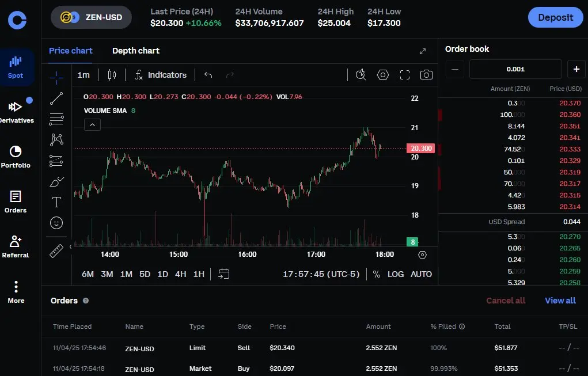
Task: Select the 20.360 ask price row
Action: pyautogui.click(x=513, y=115)
